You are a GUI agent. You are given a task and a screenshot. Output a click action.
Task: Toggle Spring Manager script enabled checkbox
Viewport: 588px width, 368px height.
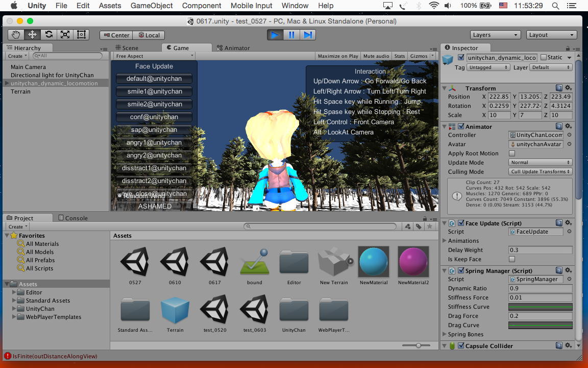[461, 271]
